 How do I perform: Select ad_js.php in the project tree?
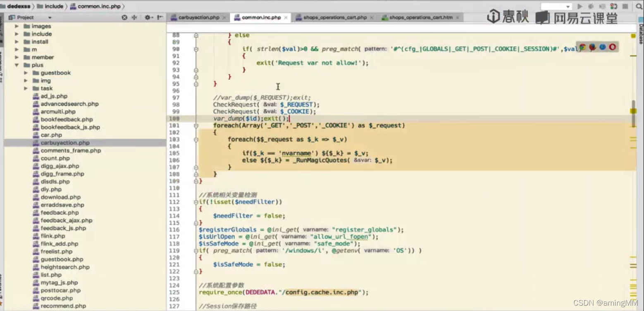coord(54,96)
